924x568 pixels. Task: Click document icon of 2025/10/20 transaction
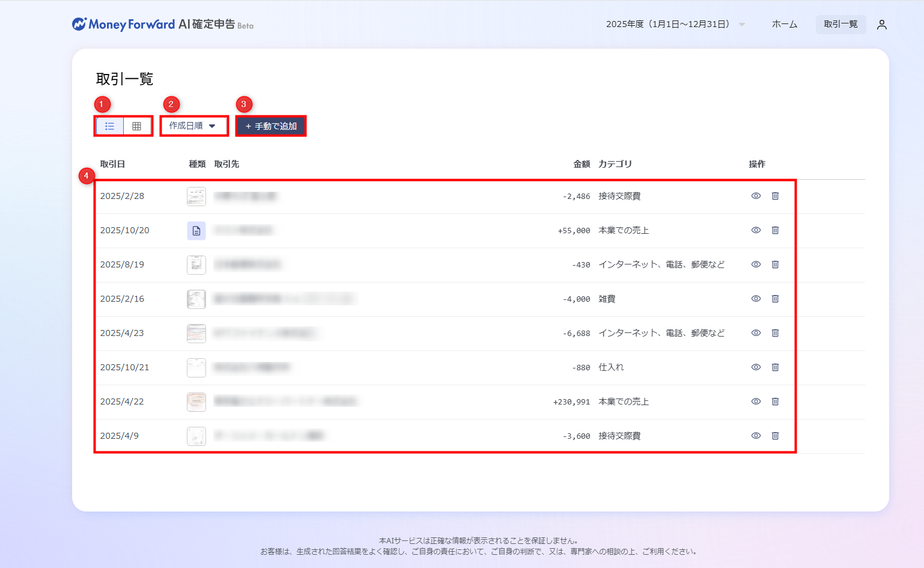196,231
